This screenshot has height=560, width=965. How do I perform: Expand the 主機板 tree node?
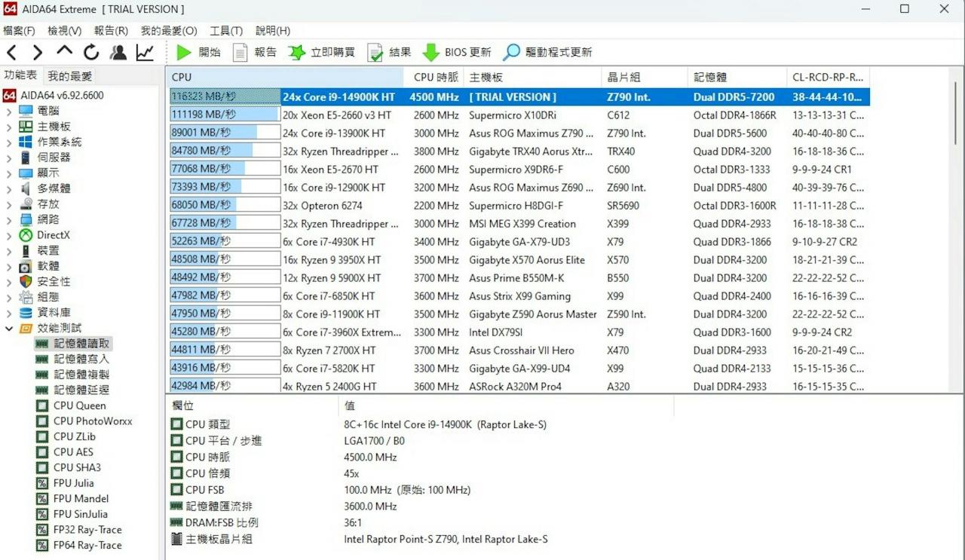(x=9, y=127)
